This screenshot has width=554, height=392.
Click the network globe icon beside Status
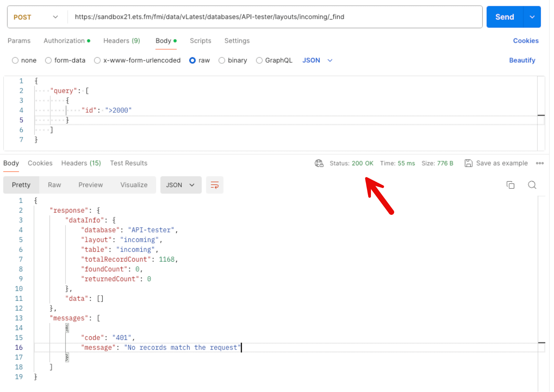[x=319, y=163]
